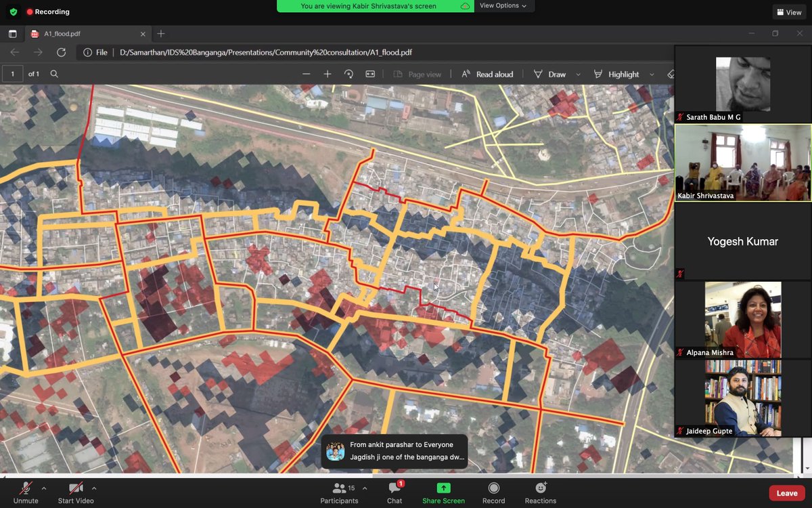Expand audio options chevron next to Unmute
This screenshot has height=508, width=812.
point(44,488)
